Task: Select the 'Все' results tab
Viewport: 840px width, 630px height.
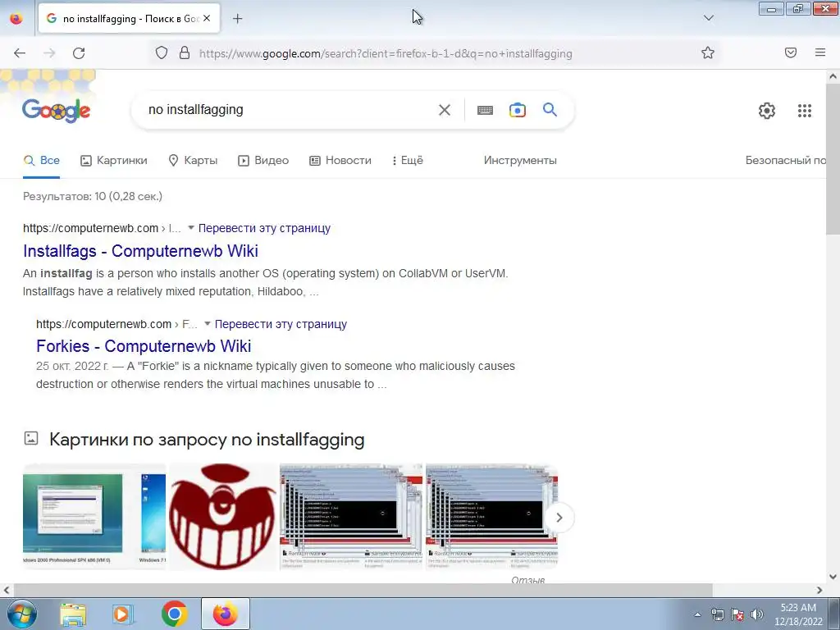Action: [x=41, y=160]
